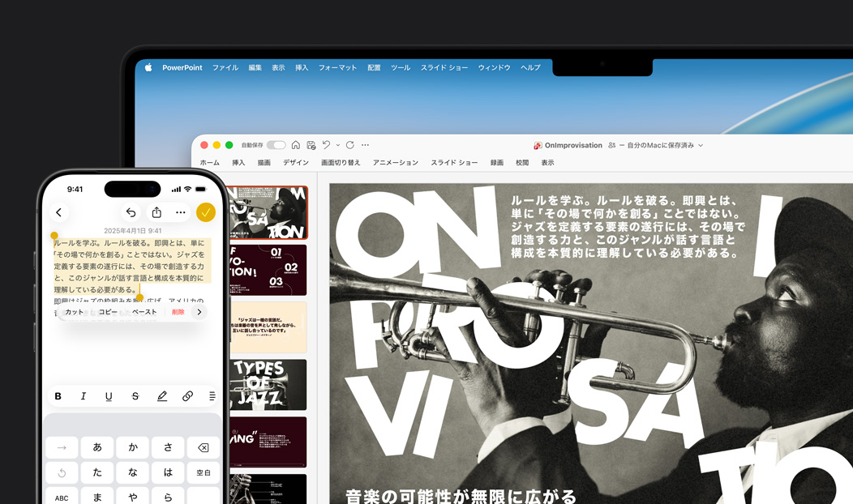
Task: Tap 削除 to delete the selected text
Action: (x=178, y=312)
